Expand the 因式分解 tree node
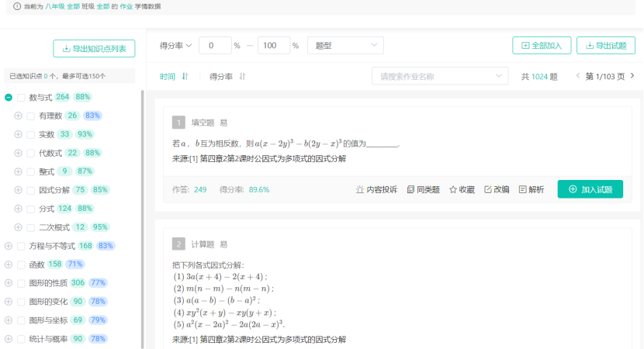The height and width of the screenshot is (349, 644). (x=18, y=190)
